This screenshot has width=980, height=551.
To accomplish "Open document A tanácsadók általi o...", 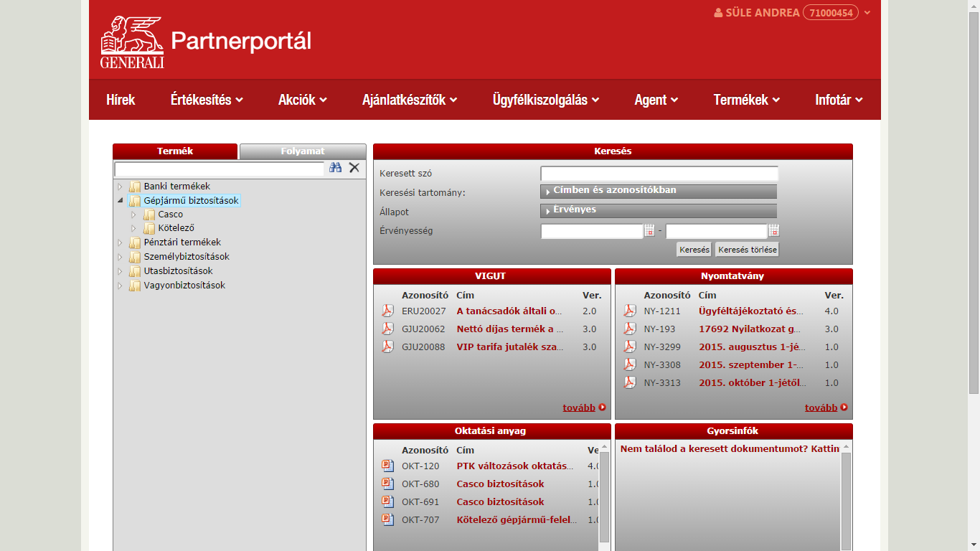I will tap(509, 311).
